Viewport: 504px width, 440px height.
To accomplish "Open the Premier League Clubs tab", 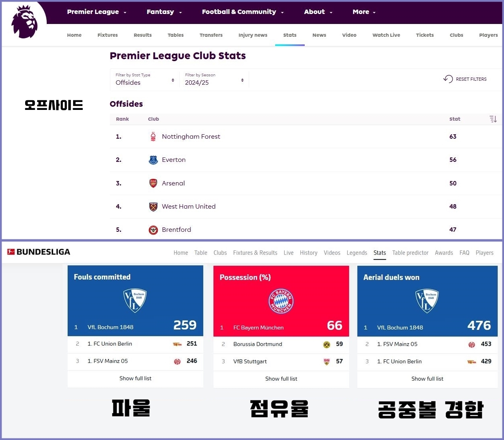I will (456, 35).
